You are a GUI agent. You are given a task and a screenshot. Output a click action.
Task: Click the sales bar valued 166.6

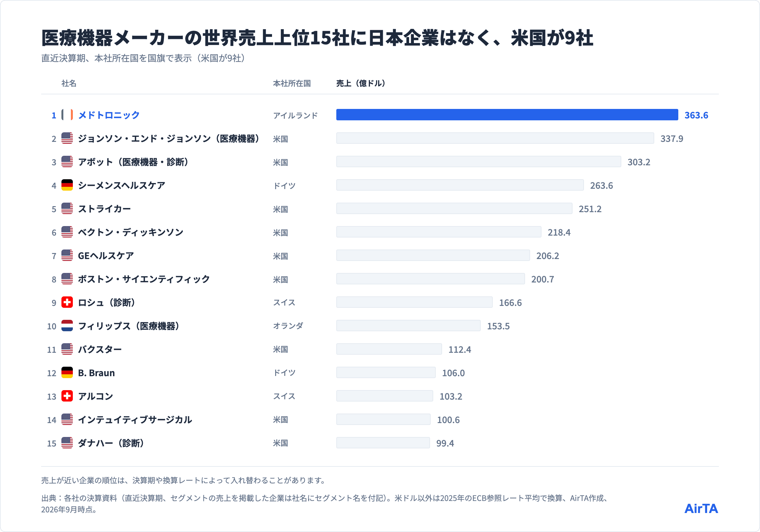click(x=415, y=302)
